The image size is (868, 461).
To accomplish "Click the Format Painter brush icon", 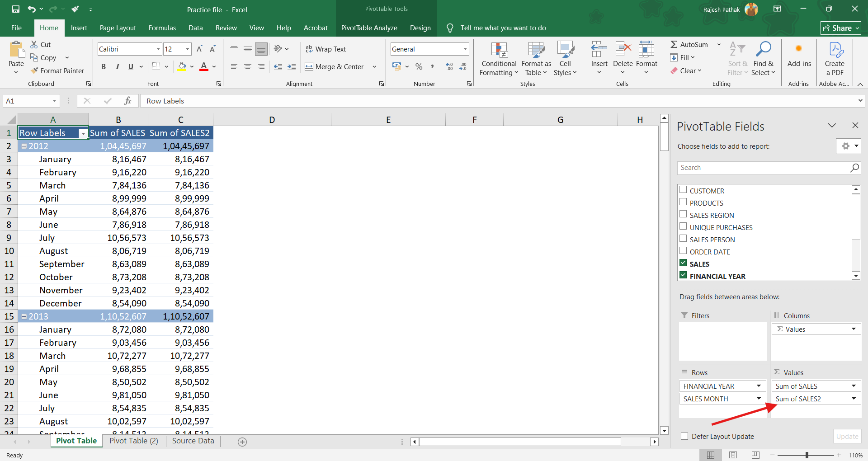I will tap(34, 71).
